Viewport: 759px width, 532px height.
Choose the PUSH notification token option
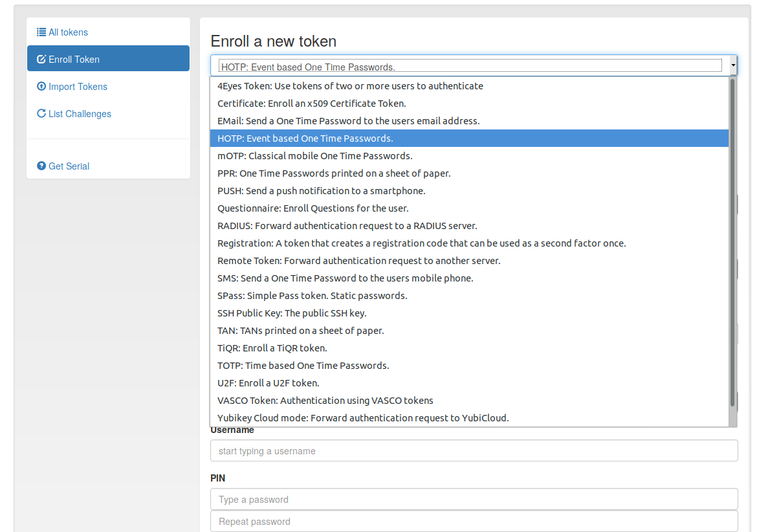pos(470,190)
